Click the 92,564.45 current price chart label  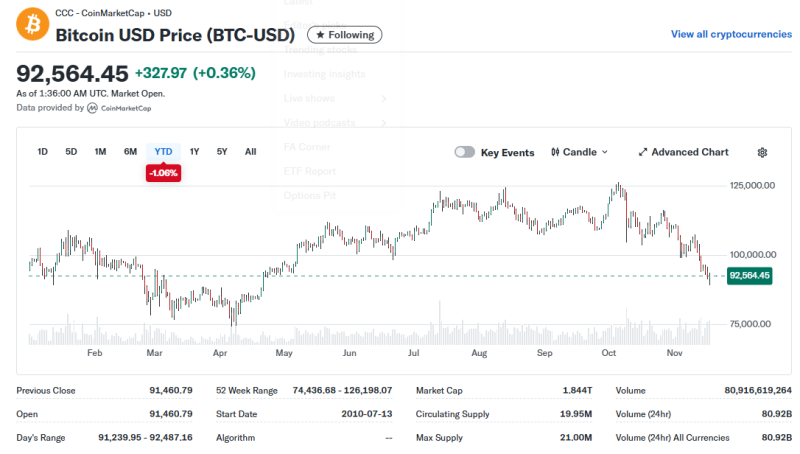click(x=749, y=275)
